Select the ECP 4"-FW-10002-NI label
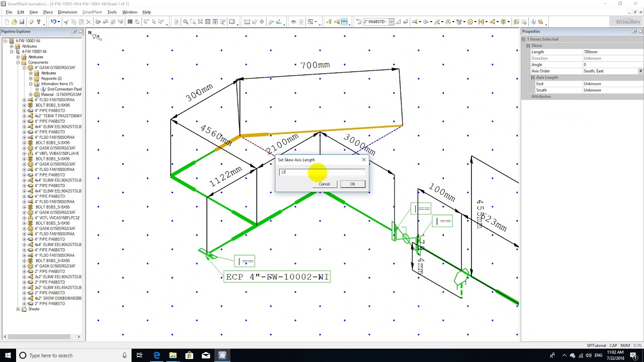This screenshot has height=362, width=644. click(277, 277)
